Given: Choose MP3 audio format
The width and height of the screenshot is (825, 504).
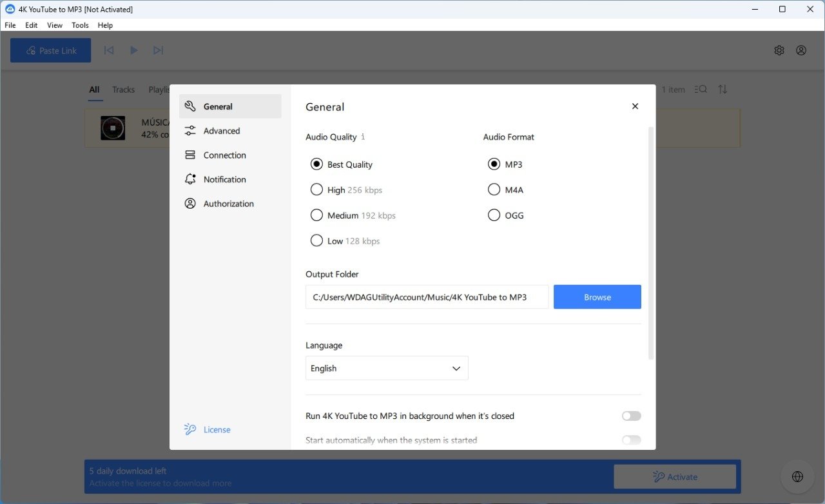Looking at the screenshot, I should click(505, 164).
